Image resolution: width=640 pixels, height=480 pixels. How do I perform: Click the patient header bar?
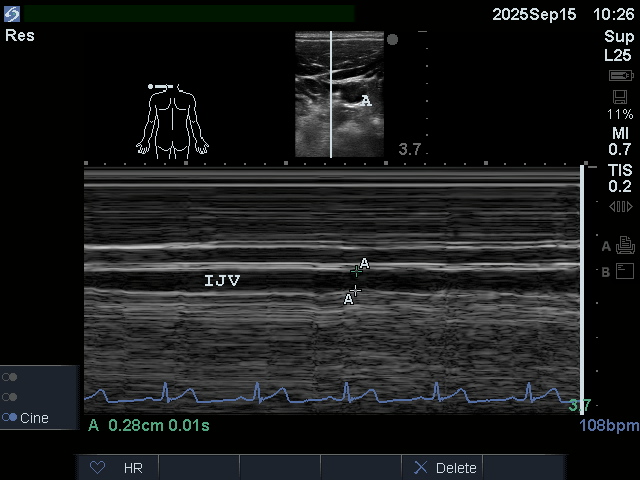coord(189,13)
